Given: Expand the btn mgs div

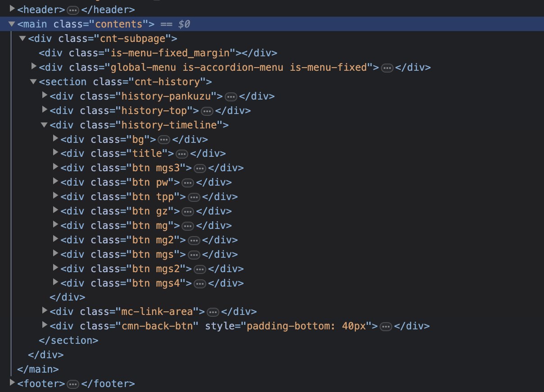Looking at the screenshot, I should (x=56, y=254).
